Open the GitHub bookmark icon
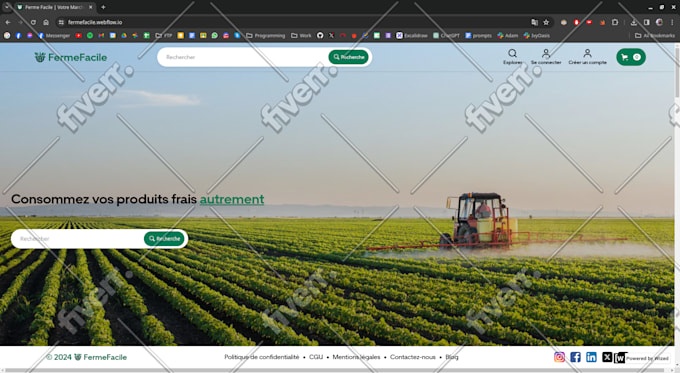Viewport: 680px width, 373px height. point(320,36)
